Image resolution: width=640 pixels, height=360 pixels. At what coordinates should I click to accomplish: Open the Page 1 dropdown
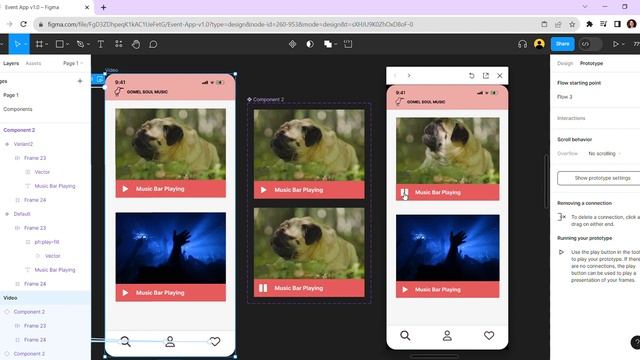[x=73, y=63]
